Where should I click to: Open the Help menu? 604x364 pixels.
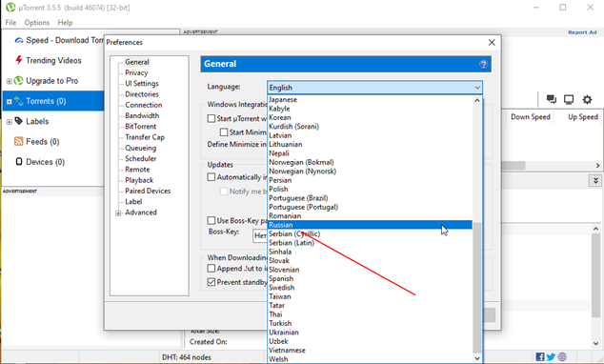pos(65,22)
